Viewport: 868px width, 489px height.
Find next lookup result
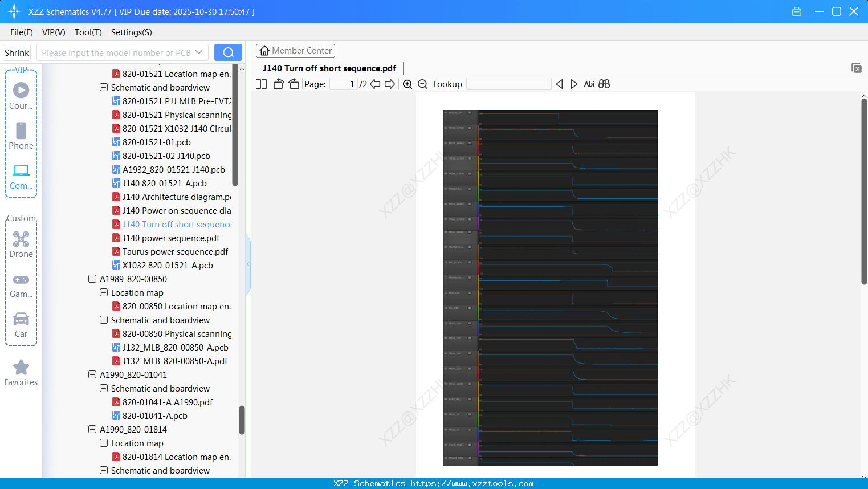[574, 84]
